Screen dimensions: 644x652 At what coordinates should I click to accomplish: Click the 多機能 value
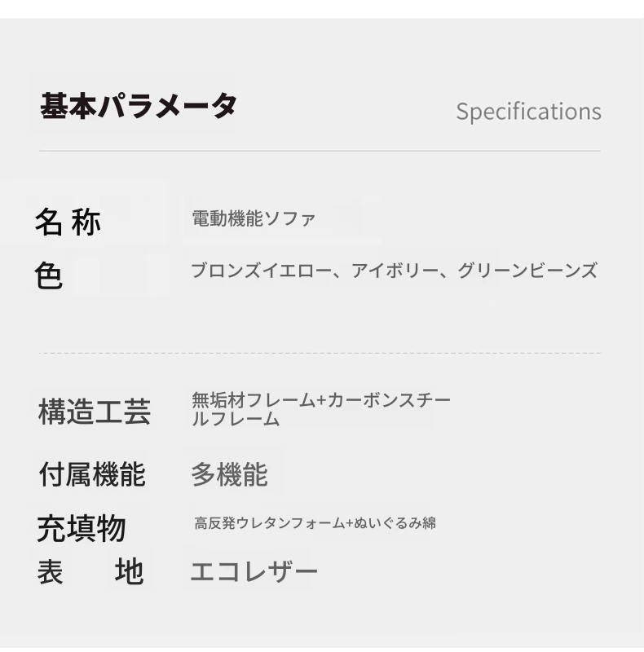pyautogui.click(x=229, y=474)
